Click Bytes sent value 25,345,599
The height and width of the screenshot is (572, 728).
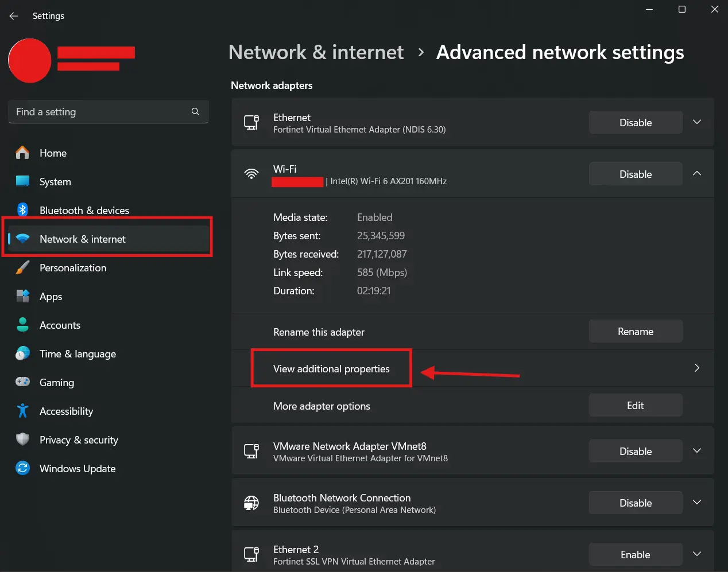click(381, 236)
